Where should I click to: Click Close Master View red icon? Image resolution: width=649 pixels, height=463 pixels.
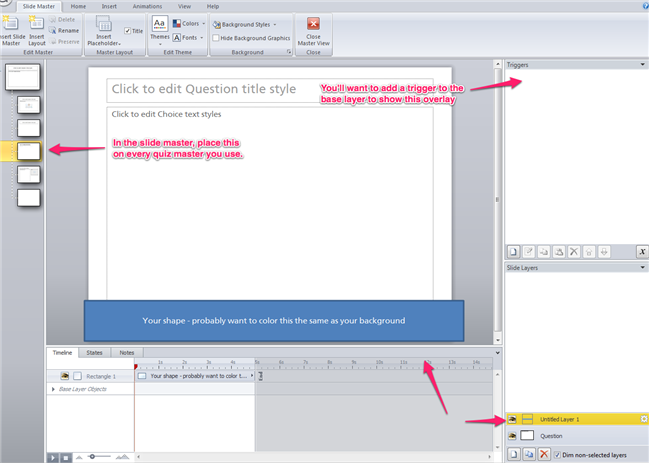314,24
